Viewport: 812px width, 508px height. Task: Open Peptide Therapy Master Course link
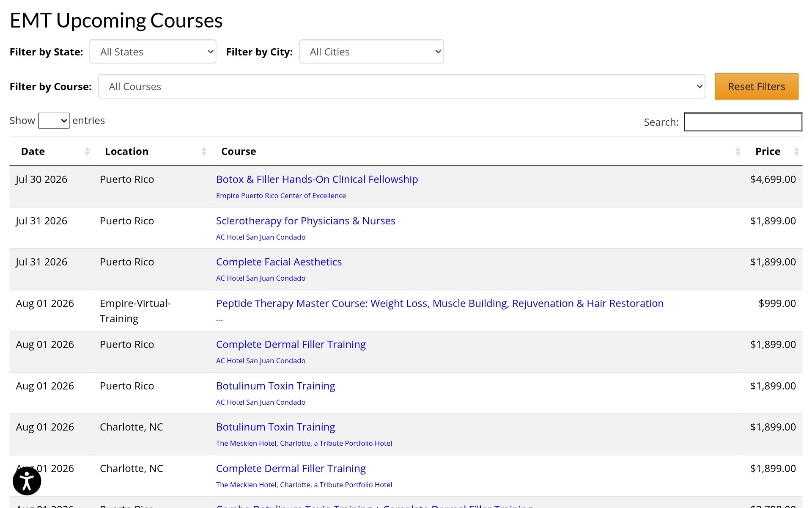[440, 303]
